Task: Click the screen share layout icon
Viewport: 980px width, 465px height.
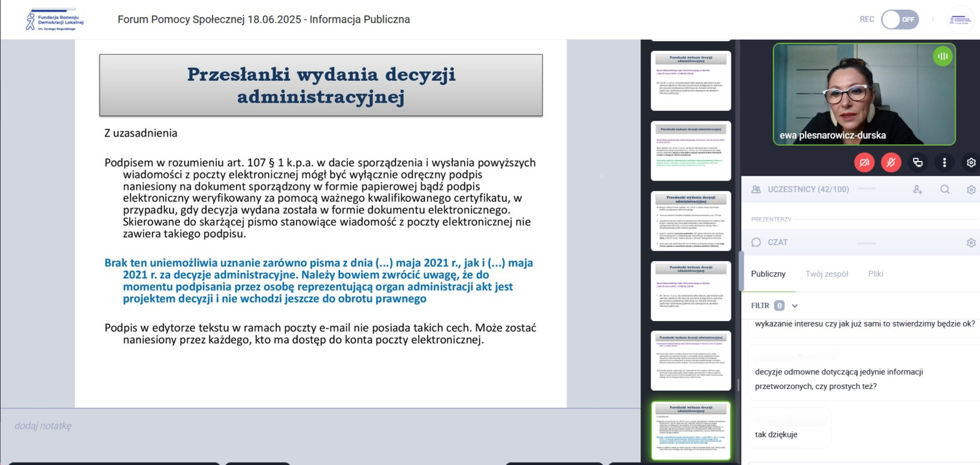Action: [918, 162]
